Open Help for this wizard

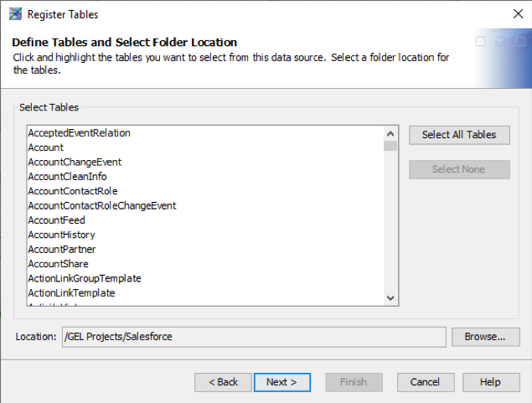(x=491, y=382)
